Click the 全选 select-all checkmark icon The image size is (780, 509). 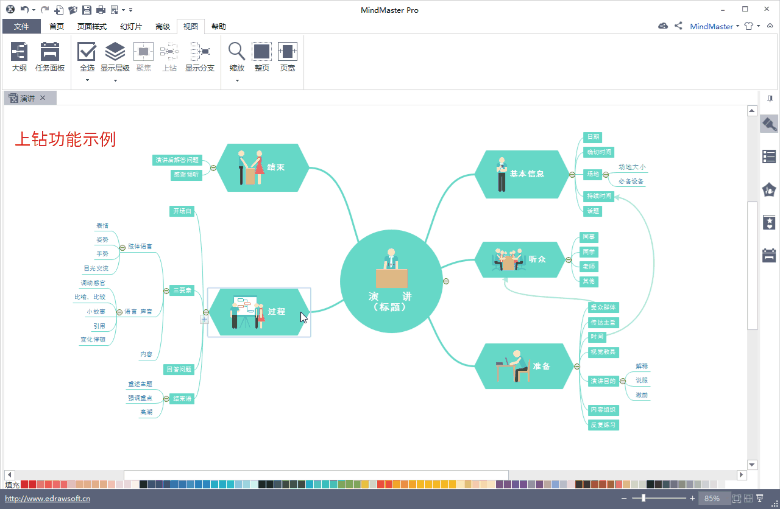(x=87, y=52)
